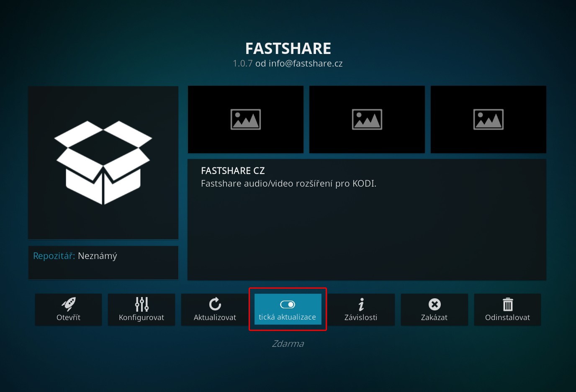Click the FASTSHARE title heading
The image size is (576, 392).
pyautogui.click(x=288, y=49)
